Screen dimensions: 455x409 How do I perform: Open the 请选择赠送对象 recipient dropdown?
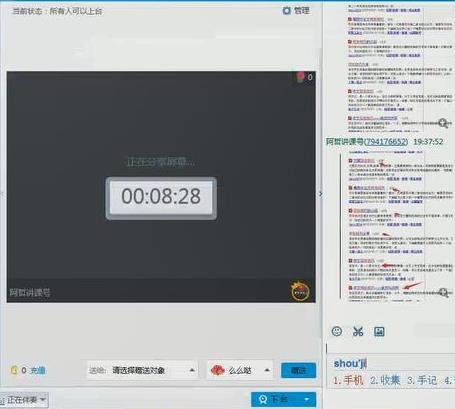[142, 370]
